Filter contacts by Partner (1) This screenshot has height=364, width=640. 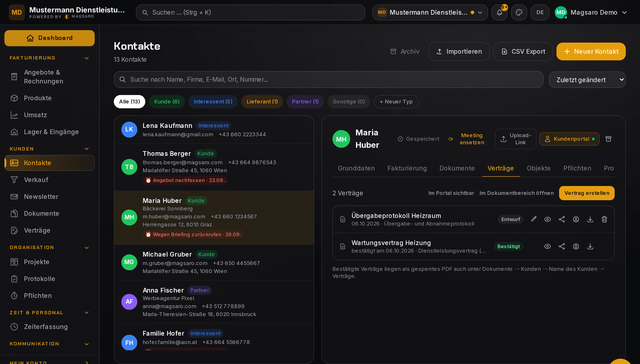point(305,101)
